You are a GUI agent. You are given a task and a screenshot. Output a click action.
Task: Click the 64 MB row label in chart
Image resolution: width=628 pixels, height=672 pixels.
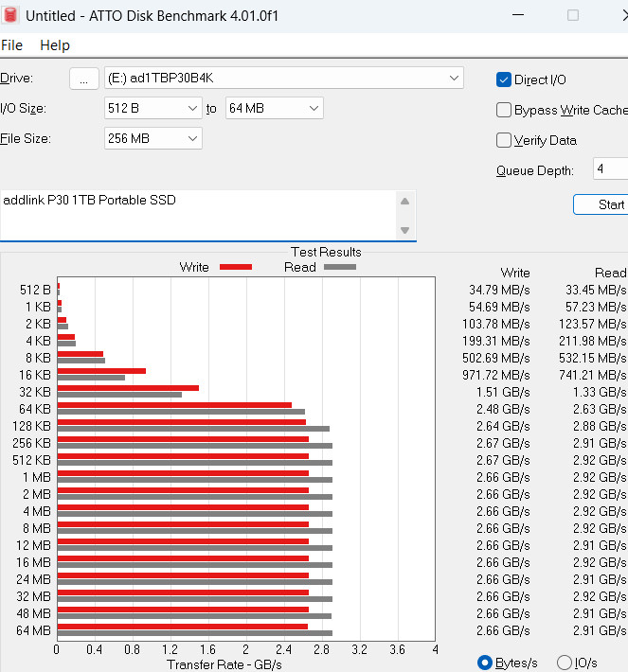[33, 631]
